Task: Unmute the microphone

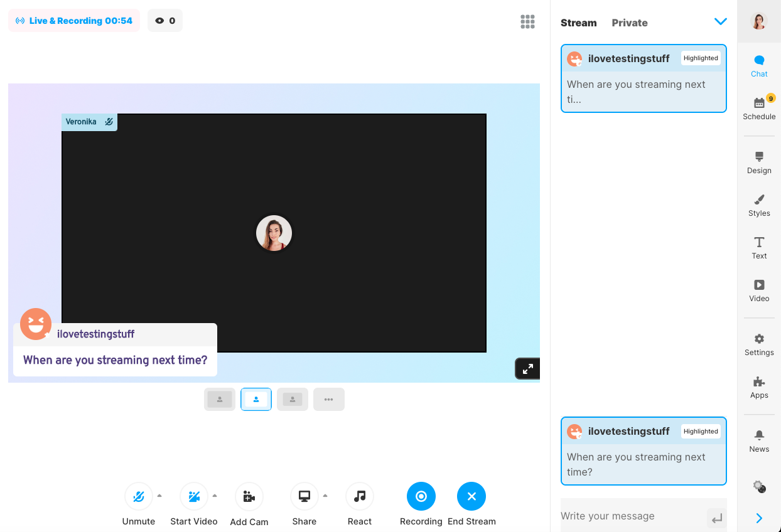Action: pos(139,496)
